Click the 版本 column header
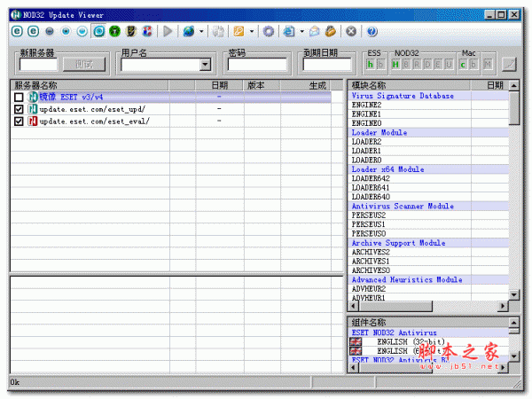 click(262, 85)
